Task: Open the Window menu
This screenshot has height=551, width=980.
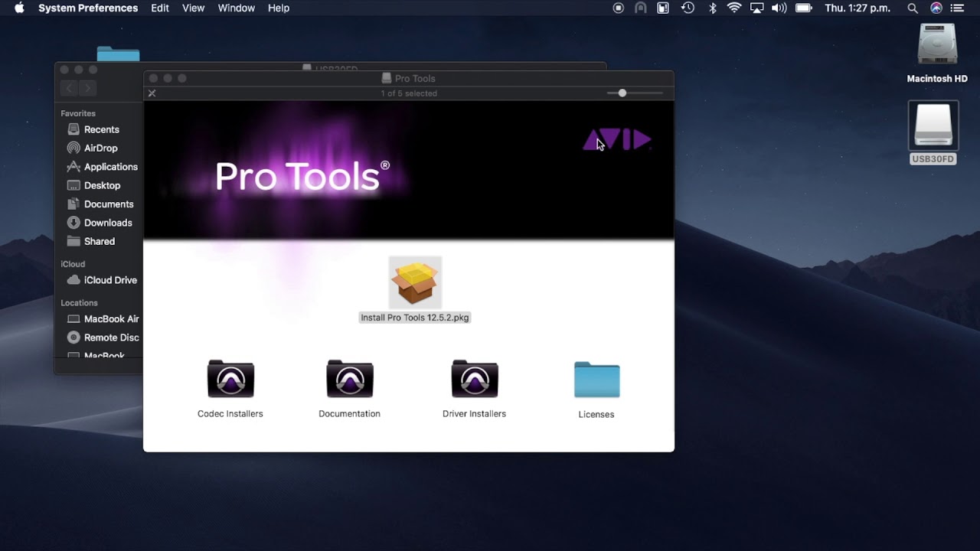Action: point(237,8)
